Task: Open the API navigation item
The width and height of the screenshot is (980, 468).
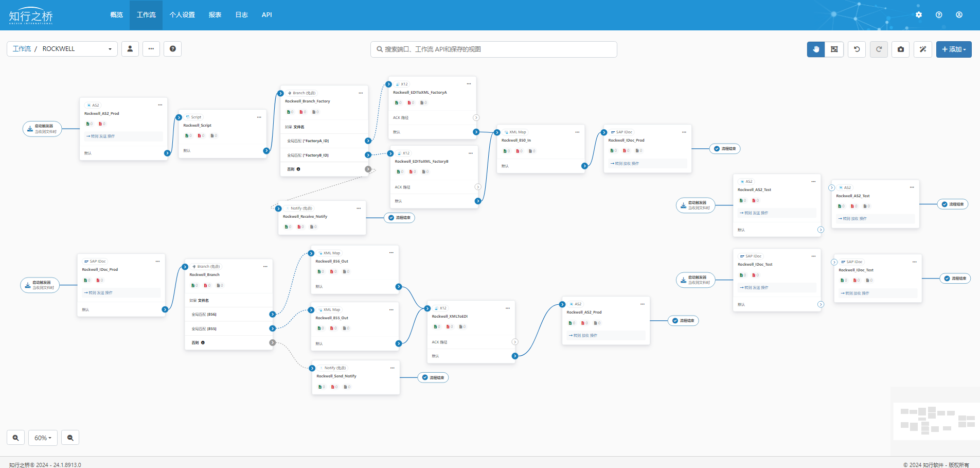Action: (266, 15)
